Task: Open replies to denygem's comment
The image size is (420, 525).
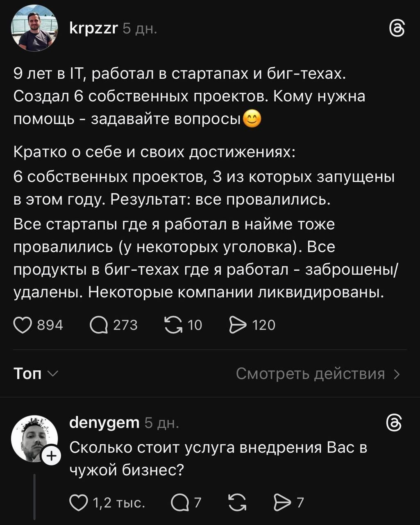Action: point(179,501)
